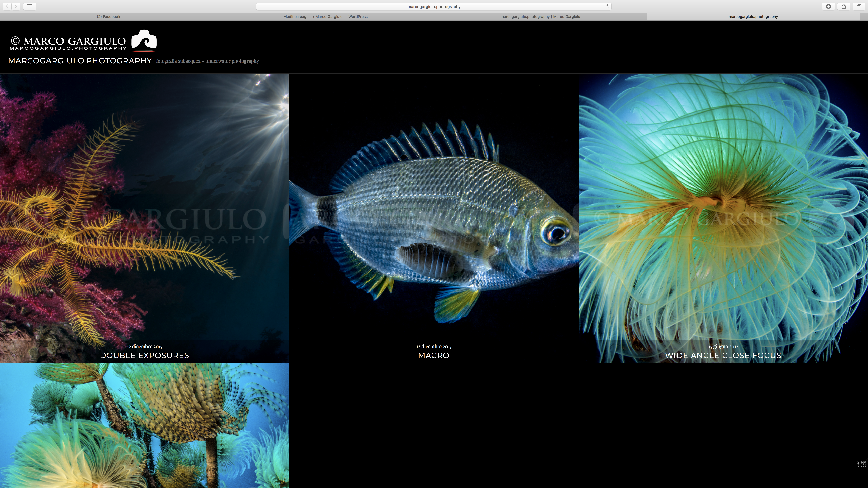Switch to marcogargiulo.photography | Marco Gargiulo tab
868x488 pixels.
(x=540, y=16)
